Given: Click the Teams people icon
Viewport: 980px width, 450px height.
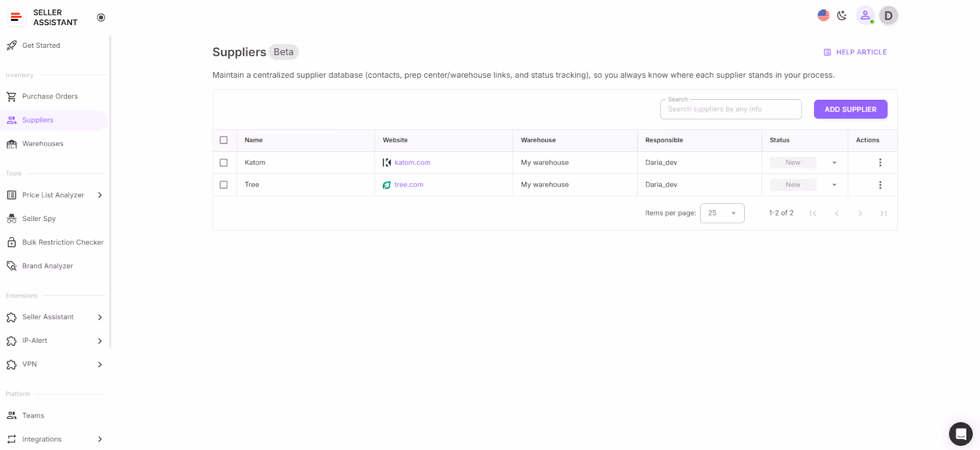Looking at the screenshot, I should 12,416.
